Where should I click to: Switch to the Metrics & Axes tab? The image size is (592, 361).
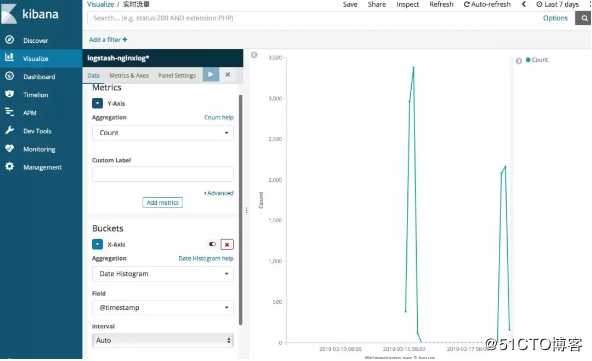(129, 76)
